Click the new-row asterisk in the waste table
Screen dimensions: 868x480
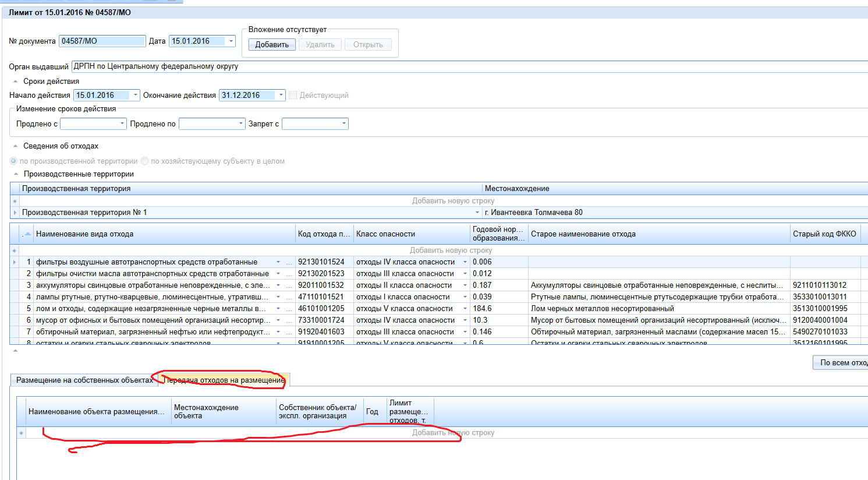15,250
